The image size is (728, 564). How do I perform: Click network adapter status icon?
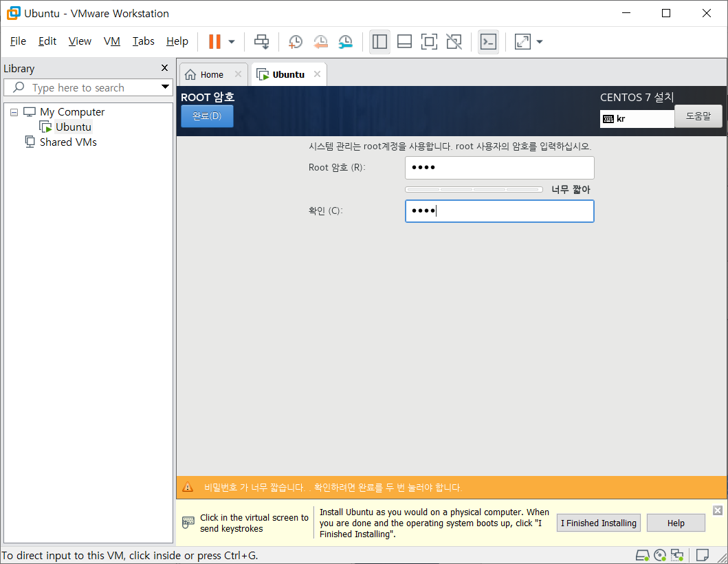[x=677, y=555]
